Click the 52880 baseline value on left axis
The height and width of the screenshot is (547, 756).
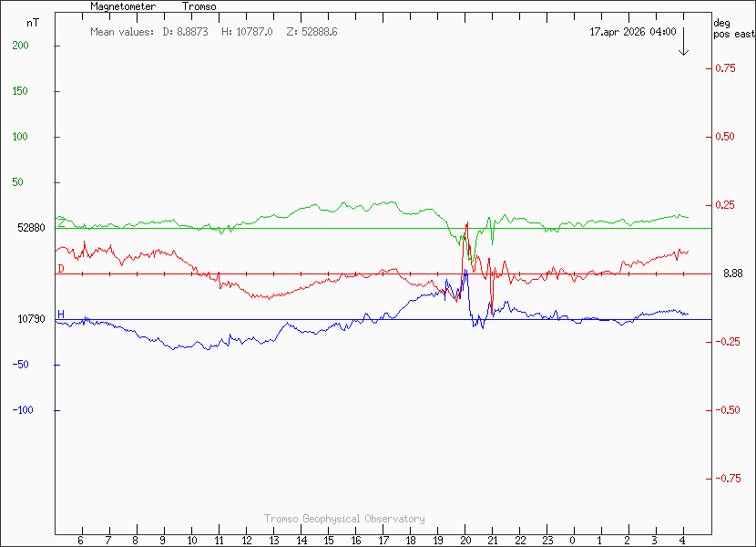point(32,228)
